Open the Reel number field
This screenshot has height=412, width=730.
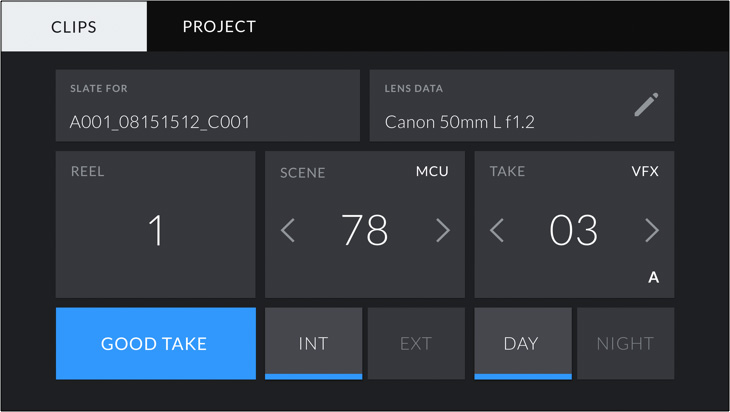click(x=155, y=231)
